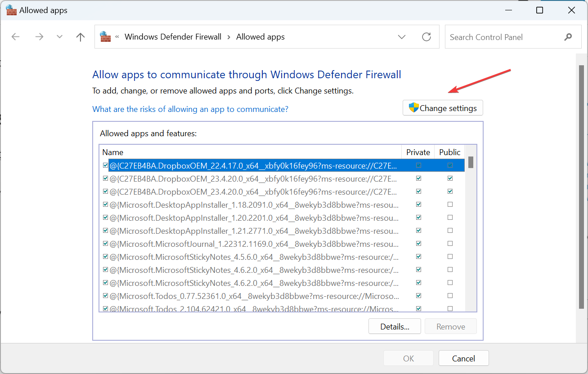The image size is (588, 374).
Task: Click the search magnifier icon
Action: (568, 37)
